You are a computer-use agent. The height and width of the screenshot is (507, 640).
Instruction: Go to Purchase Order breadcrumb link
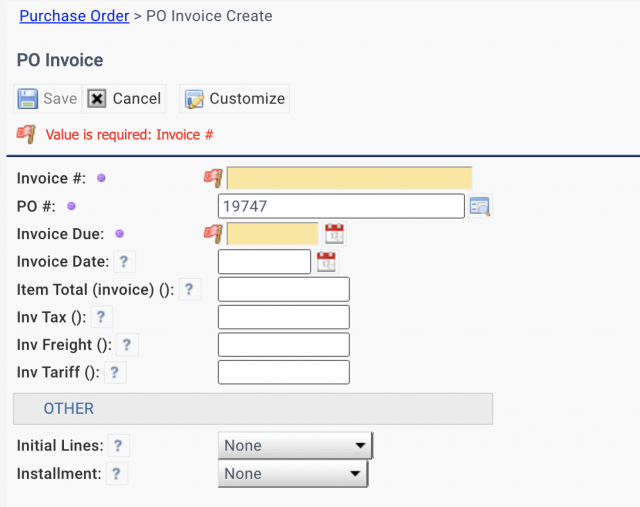(x=74, y=16)
